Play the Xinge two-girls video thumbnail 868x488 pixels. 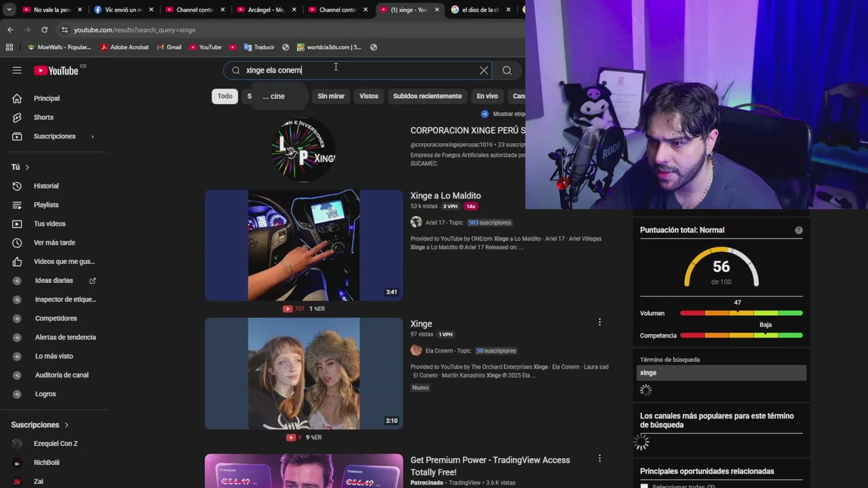(x=304, y=373)
